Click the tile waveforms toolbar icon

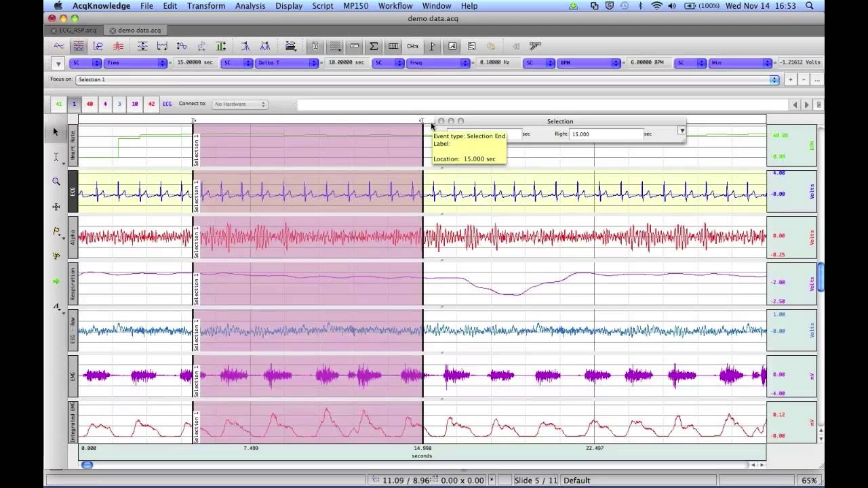point(182,46)
